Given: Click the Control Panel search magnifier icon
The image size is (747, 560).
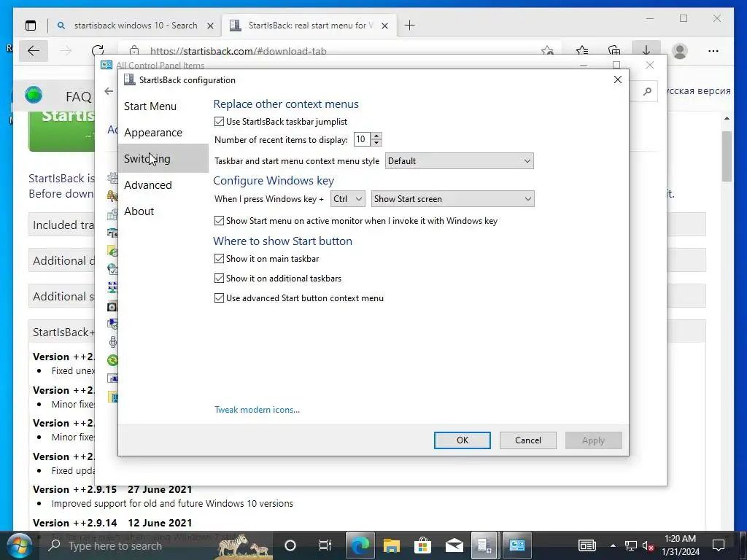Looking at the screenshot, I should (x=648, y=91).
